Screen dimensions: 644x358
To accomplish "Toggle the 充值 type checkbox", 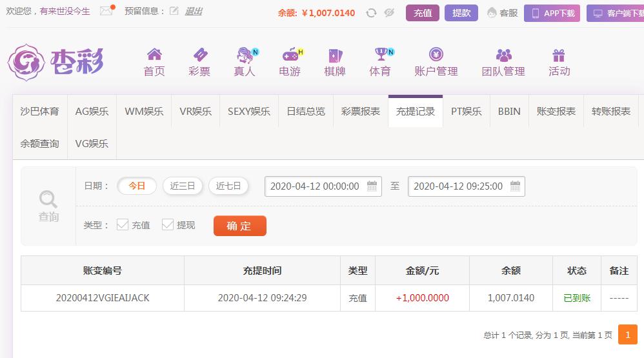I will pos(123,224).
